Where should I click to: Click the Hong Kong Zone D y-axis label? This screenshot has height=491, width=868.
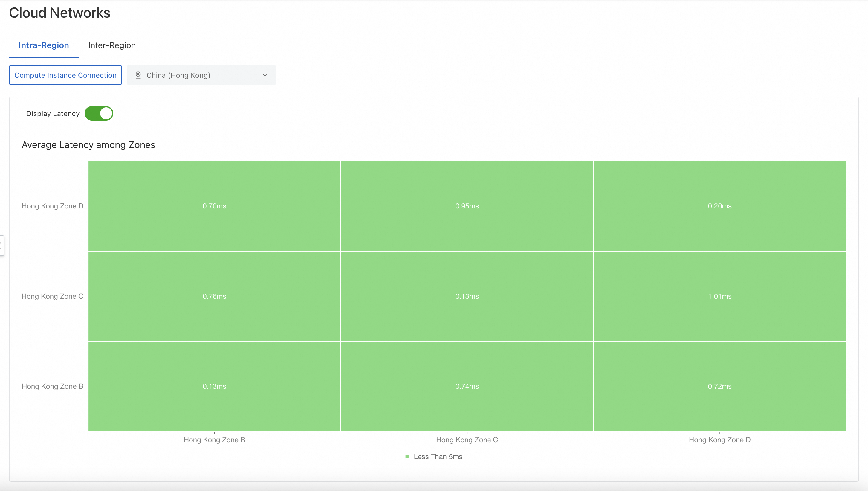click(x=52, y=206)
